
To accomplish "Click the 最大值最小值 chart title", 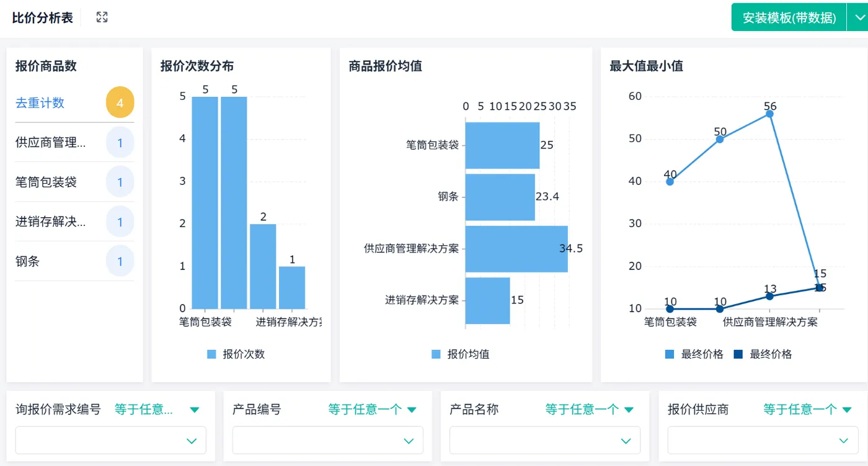I will (x=647, y=66).
